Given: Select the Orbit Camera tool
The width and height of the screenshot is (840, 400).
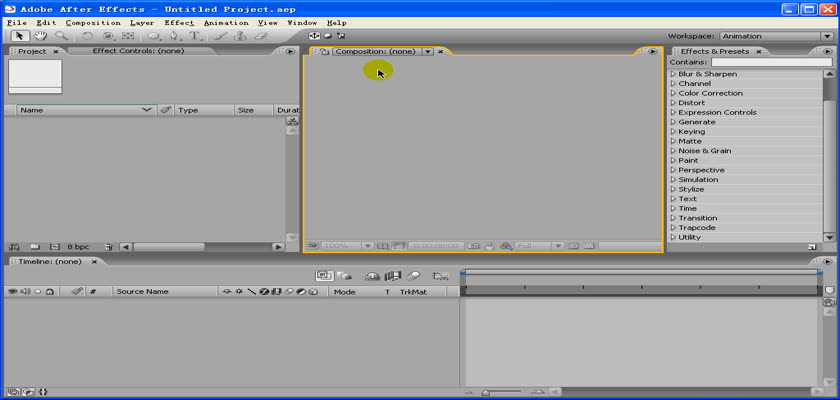Looking at the screenshot, I should [x=108, y=36].
